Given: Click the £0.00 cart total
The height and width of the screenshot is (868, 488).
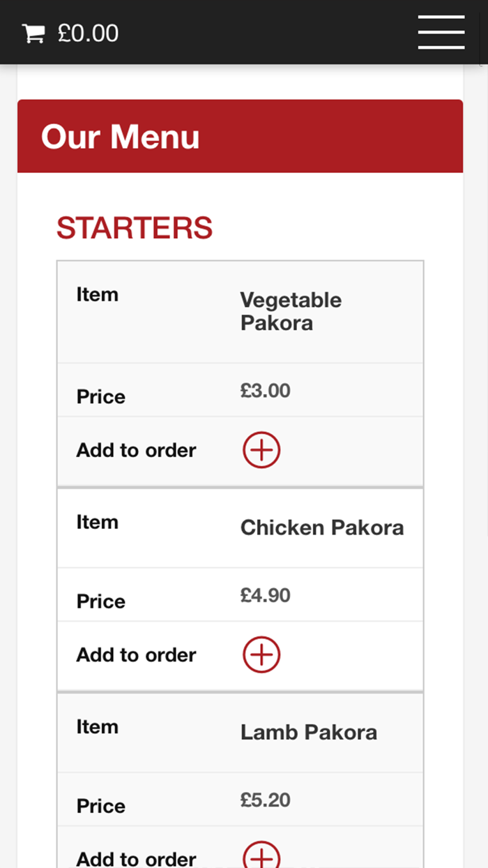Looking at the screenshot, I should coord(89,33).
